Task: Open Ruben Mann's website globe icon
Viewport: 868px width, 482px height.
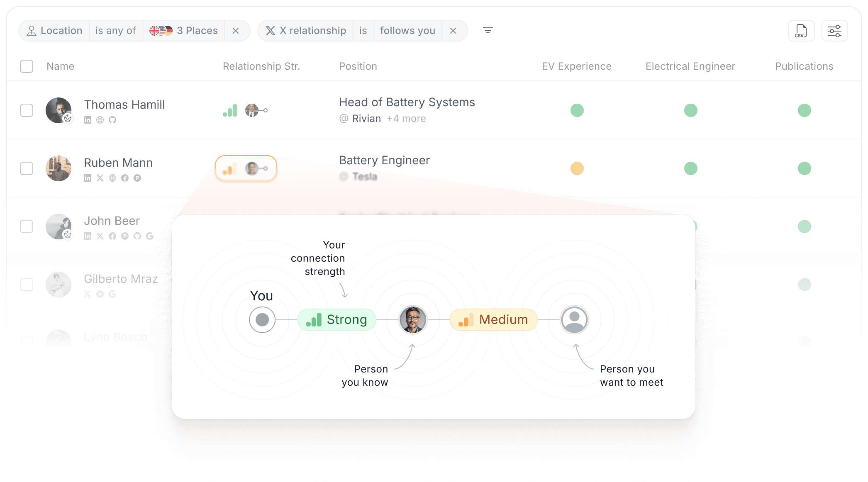Action: [112, 178]
